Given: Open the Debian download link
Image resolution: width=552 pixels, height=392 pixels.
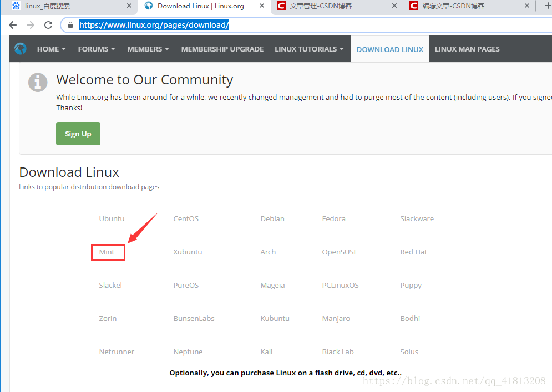Looking at the screenshot, I should [x=272, y=218].
